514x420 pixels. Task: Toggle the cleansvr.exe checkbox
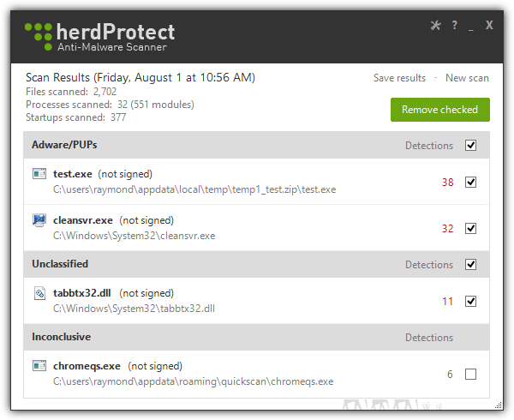pyautogui.click(x=470, y=228)
